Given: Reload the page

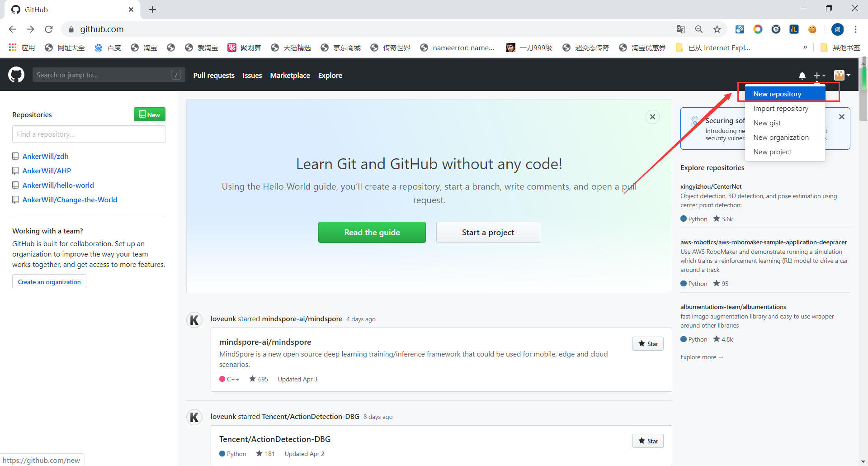Looking at the screenshot, I should click(49, 29).
